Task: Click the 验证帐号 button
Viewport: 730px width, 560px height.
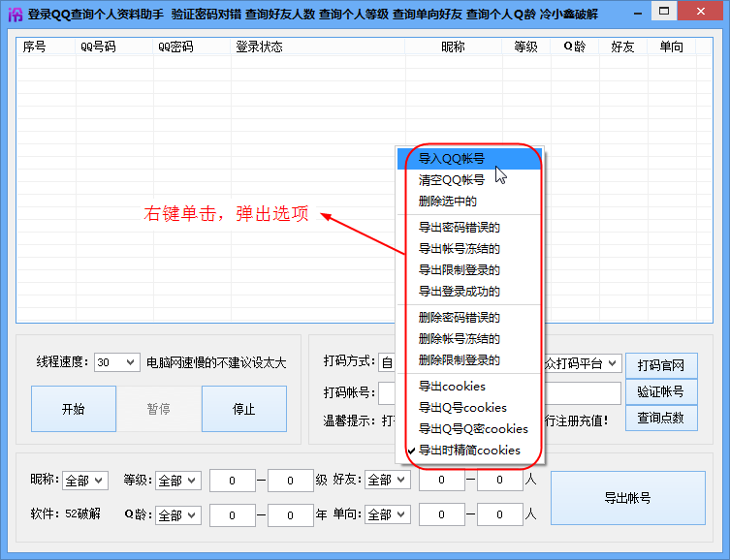Action: [x=661, y=391]
